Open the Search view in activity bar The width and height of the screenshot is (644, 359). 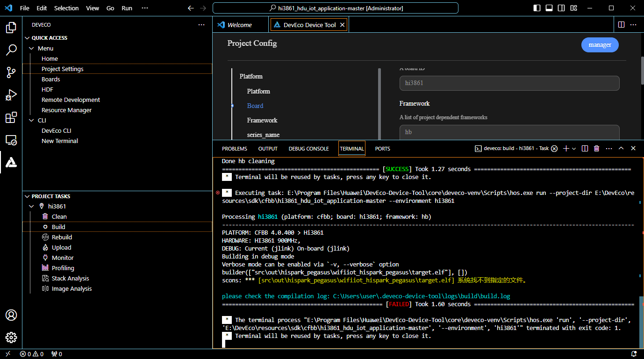click(x=11, y=50)
